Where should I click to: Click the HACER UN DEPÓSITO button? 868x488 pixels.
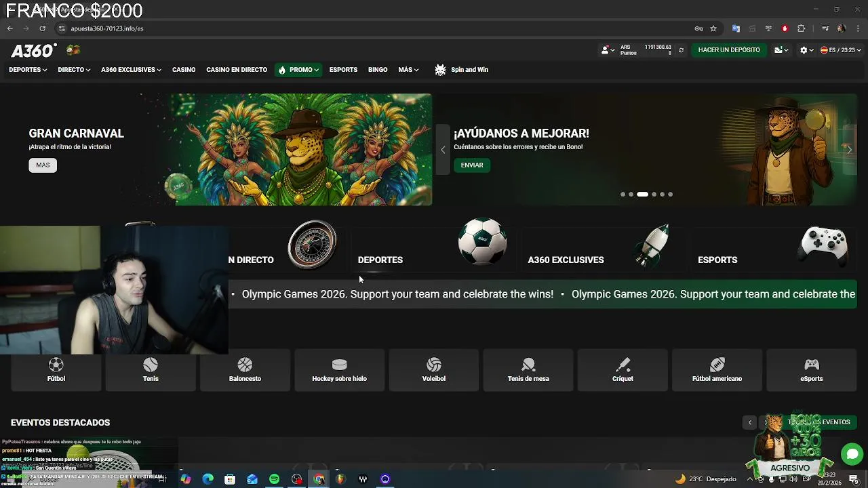coord(729,50)
